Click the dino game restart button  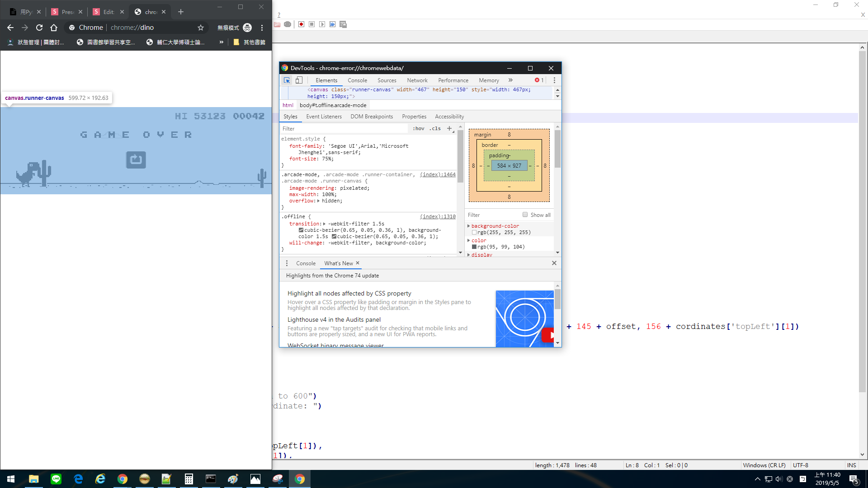click(136, 160)
